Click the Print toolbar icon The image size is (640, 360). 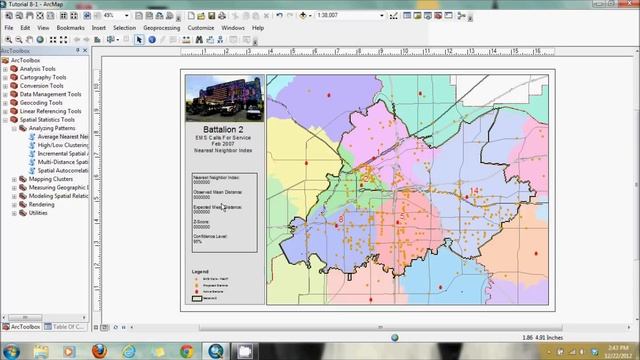tap(222, 16)
